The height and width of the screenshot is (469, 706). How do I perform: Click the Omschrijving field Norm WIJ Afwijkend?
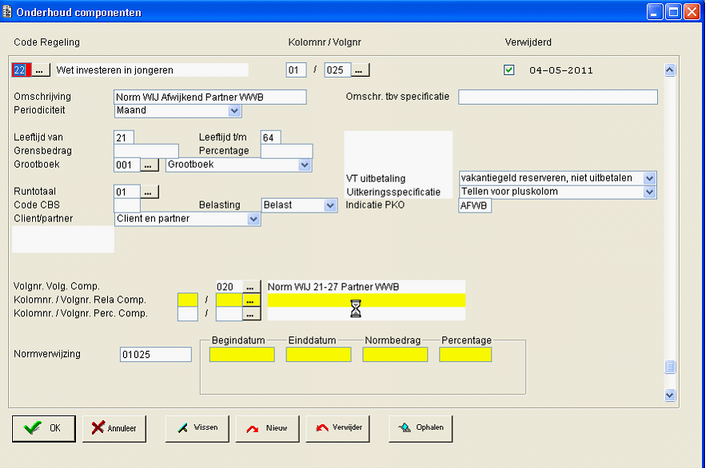coord(210,97)
